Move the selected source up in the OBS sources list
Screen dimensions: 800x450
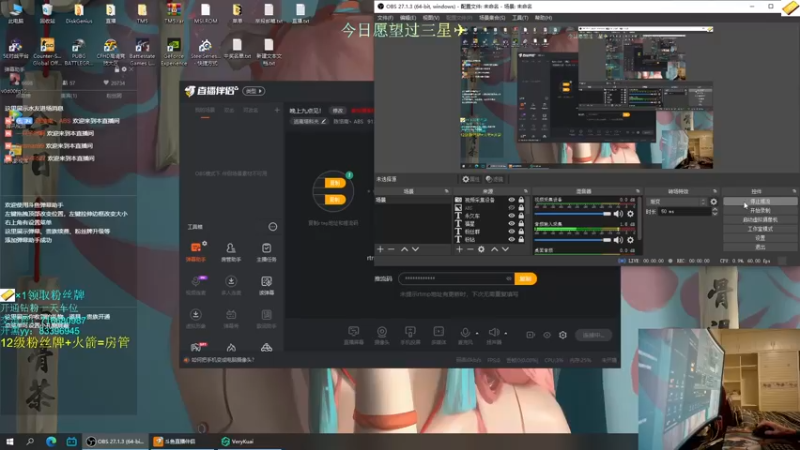494,249
